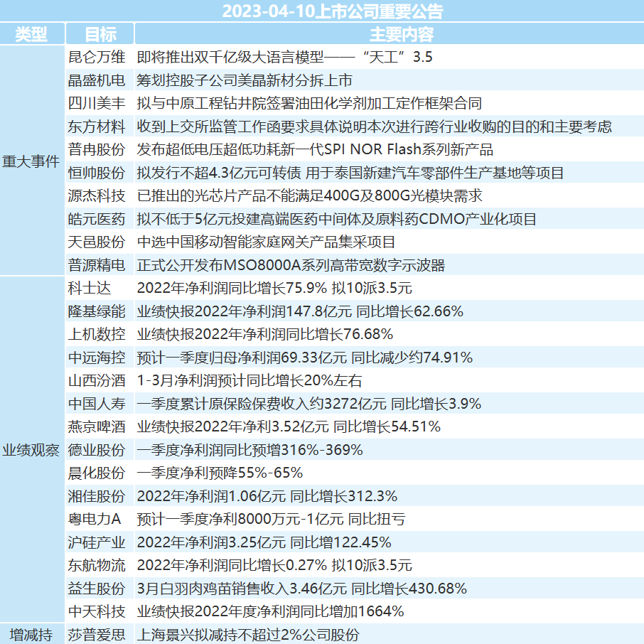The height and width of the screenshot is (644, 644).
Task: Click the text 上海景兴拟减持不超过2%公司股份
Action: pyautogui.click(x=248, y=635)
